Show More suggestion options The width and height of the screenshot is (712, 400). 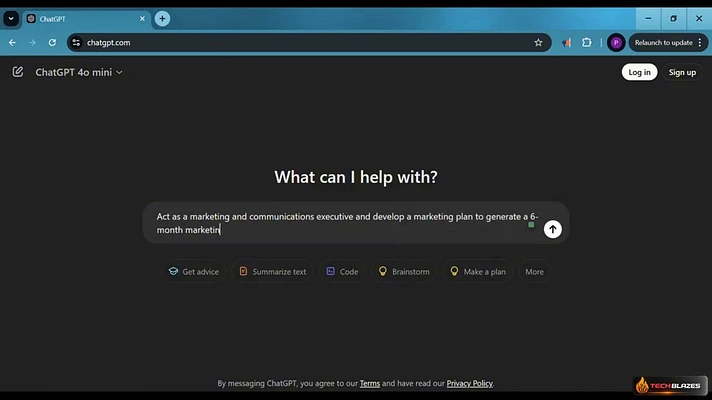[534, 272]
